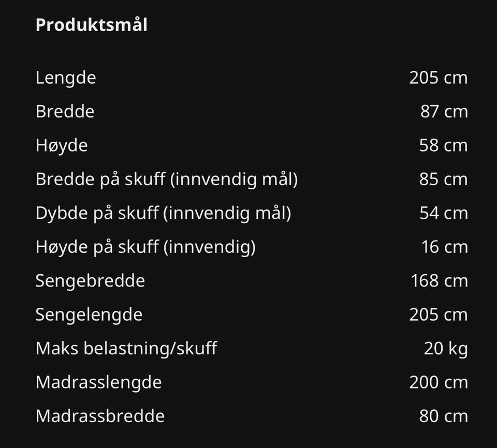This screenshot has height=448, width=497.
Task: Click the 54 cm drawer depth value
Action: (443, 213)
